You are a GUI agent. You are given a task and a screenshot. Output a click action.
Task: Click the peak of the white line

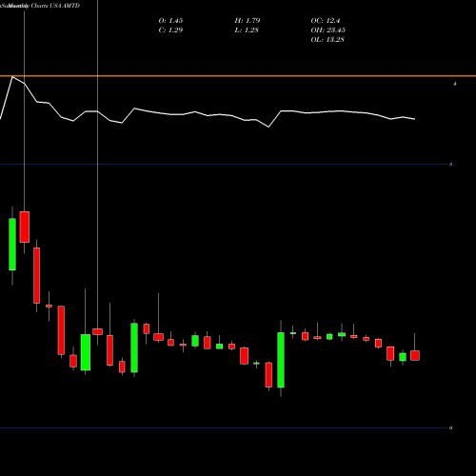12,77
